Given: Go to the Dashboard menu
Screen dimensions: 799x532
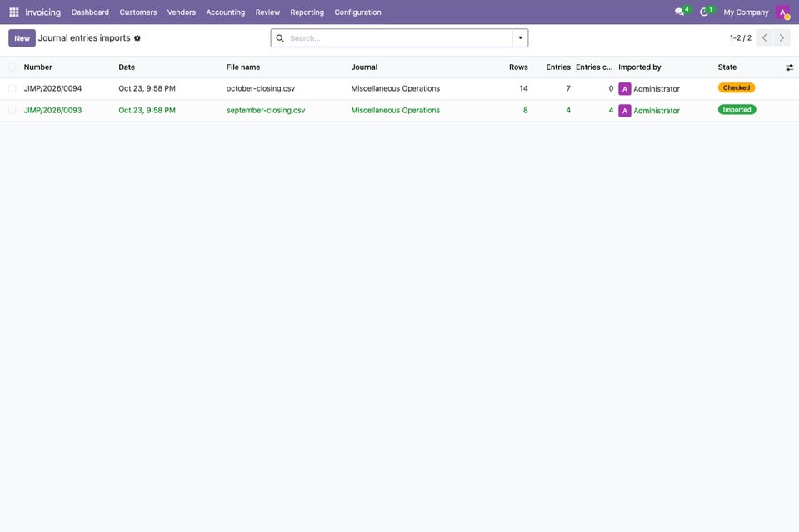Looking at the screenshot, I should coord(90,12).
